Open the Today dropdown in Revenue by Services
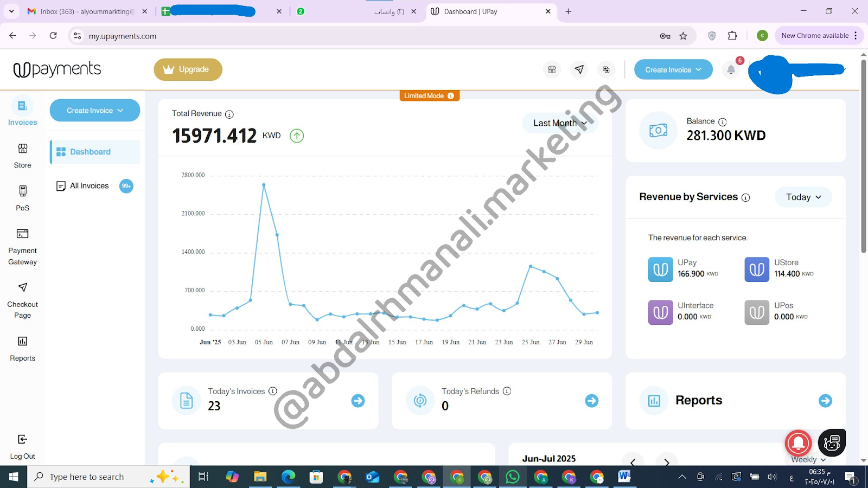Image resolution: width=868 pixels, height=488 pixels. coord(803,197)
